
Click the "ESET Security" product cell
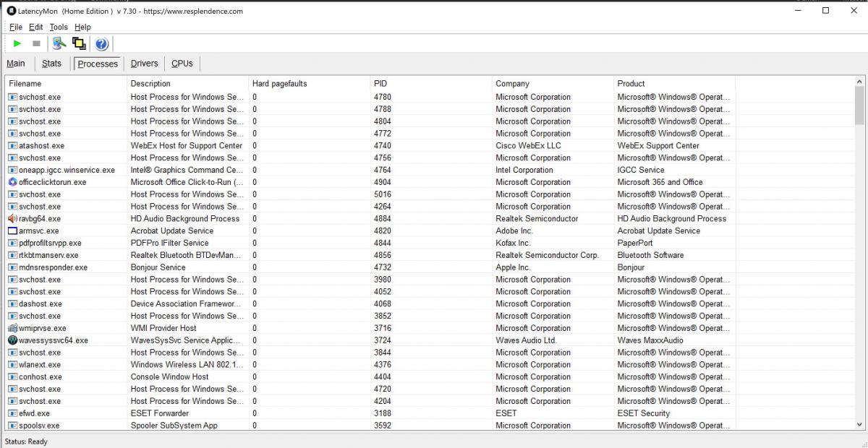(643, 413)
